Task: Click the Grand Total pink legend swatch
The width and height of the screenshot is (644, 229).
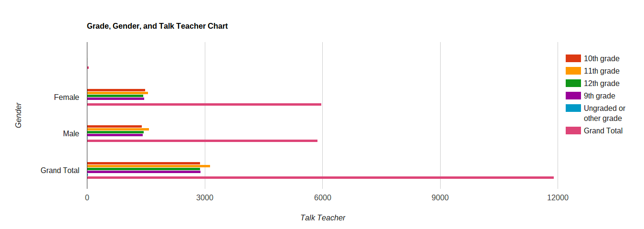Action: [573, 131]
